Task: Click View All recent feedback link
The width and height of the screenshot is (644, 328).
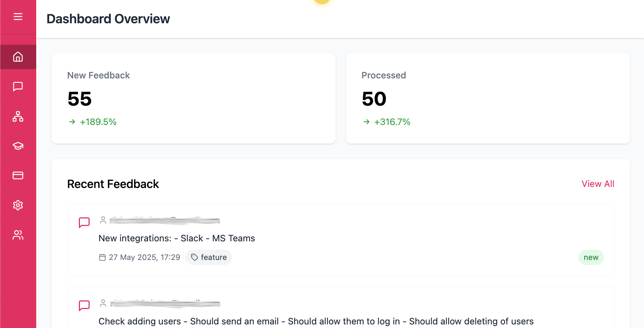Action: coord(598,184)
